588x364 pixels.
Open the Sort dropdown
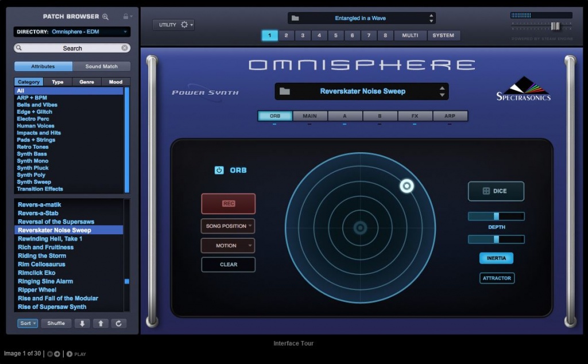tap(28, 323)
